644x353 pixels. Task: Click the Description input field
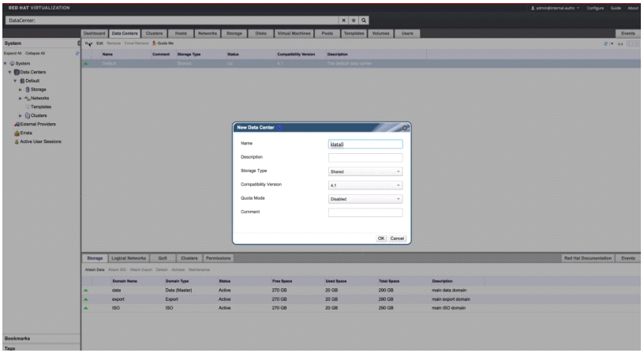coord(365,157)
